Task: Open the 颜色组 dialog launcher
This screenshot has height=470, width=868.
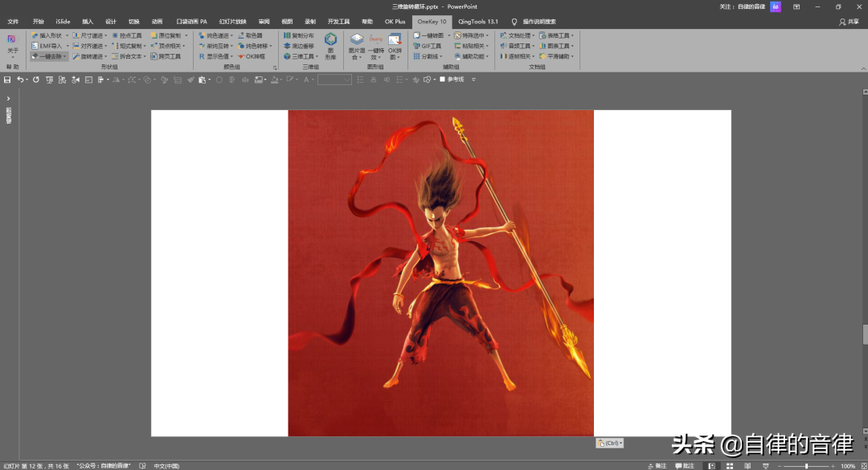Action: [x=275, y=67]
